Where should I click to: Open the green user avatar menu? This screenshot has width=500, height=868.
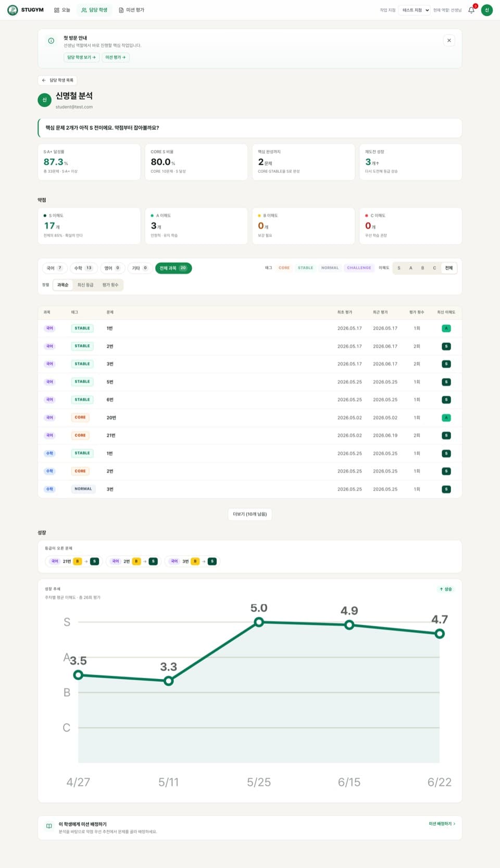tap(487, 10)
